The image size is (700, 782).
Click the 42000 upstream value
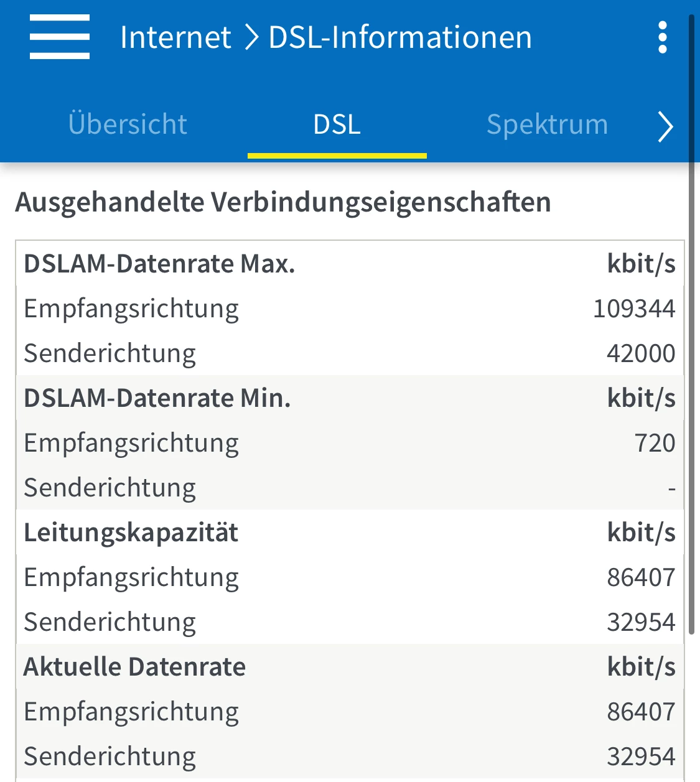(640, 353)
